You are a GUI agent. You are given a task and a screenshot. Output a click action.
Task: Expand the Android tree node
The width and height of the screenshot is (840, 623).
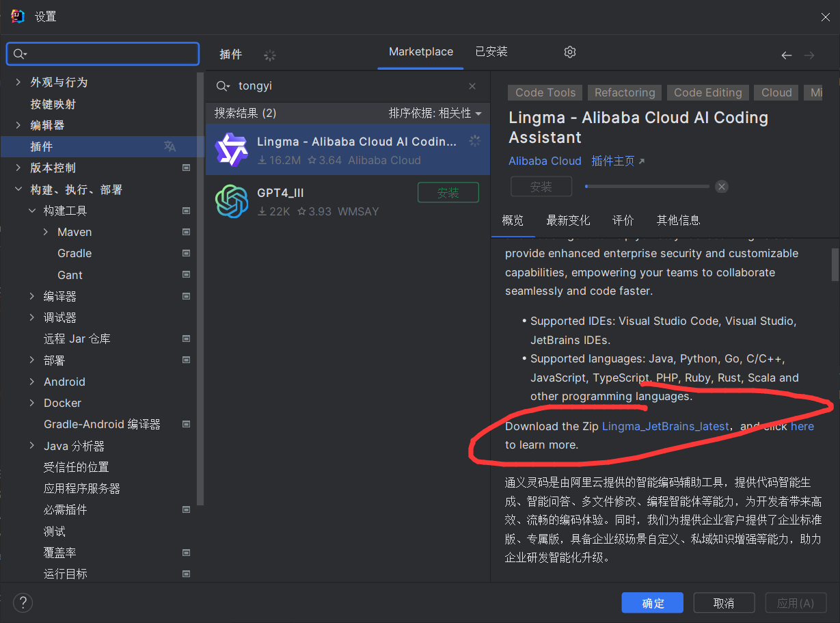[x=32, y=382]
